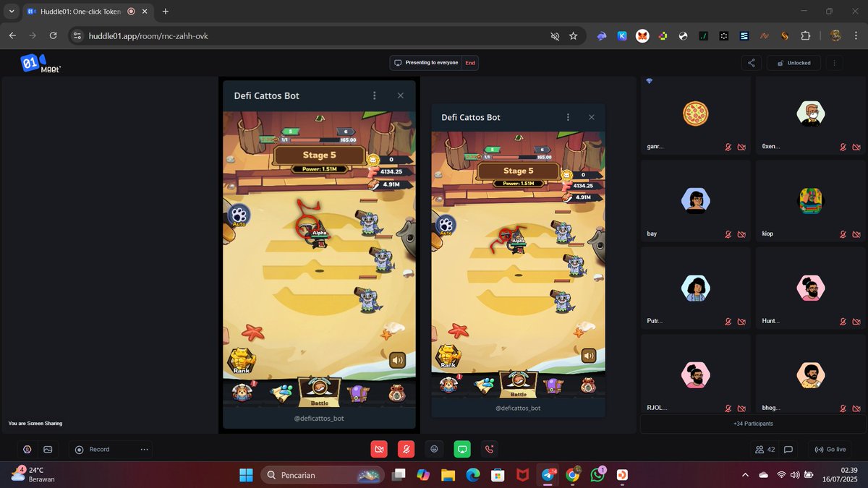Open the participants list showing 42
The height and width of the screenshot is (488, 868).
[765, 449]
